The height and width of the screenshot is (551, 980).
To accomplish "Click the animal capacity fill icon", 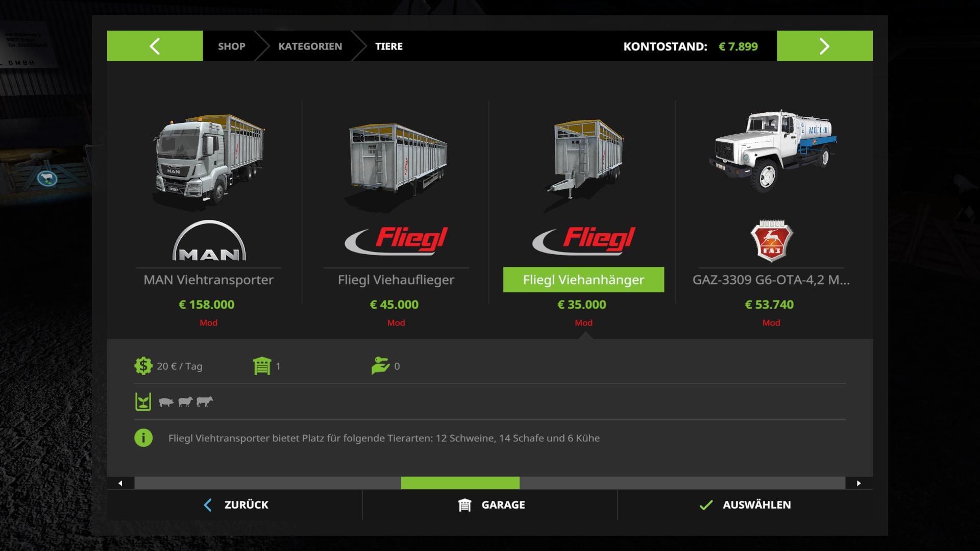I will click(x=143, y=402).
